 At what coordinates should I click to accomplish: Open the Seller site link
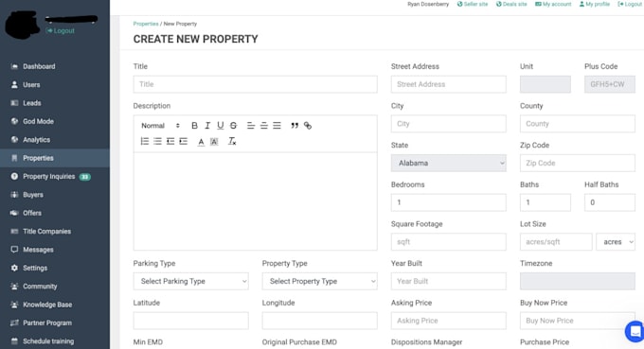pyautogui.click(x=473, y=4)
